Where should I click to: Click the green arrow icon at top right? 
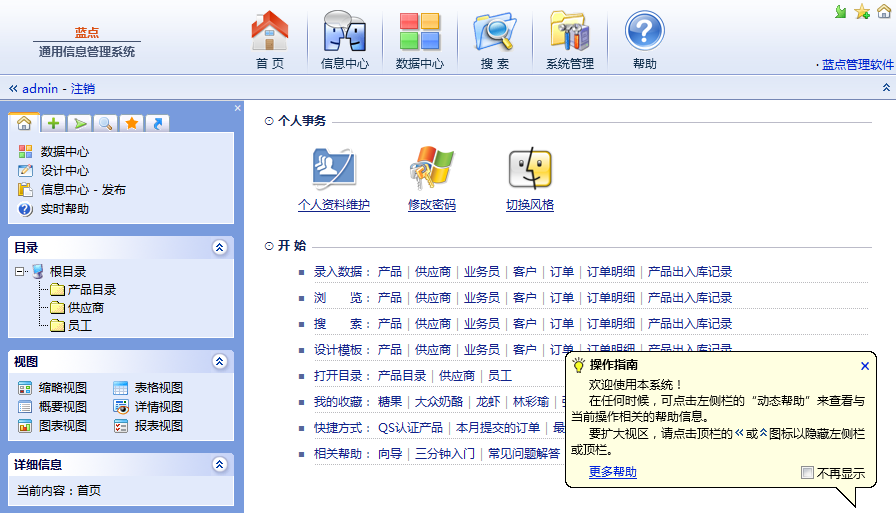[840, 11]
